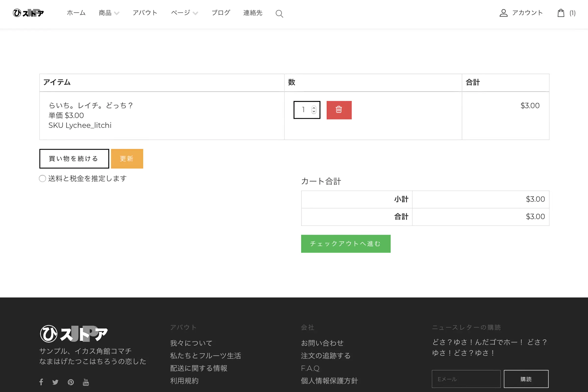This screenshot has height=392, width=588.
Task: Open the account user icon
Action: [503, 13]
